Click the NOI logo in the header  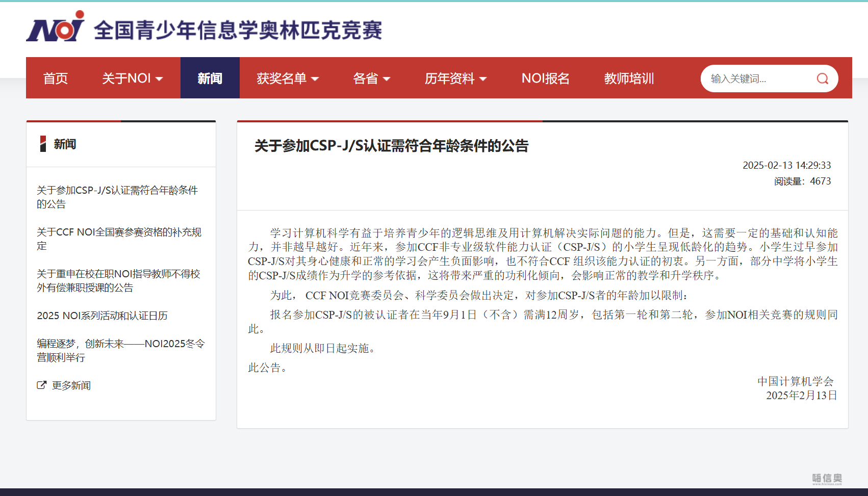pyautogui.click(x=55, y=26)
